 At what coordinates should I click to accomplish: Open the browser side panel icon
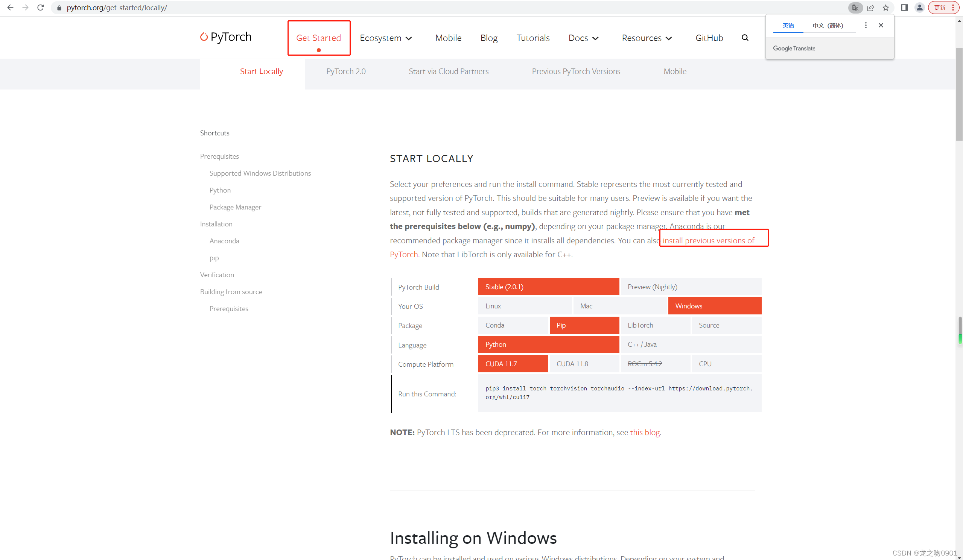coord(904,8)
